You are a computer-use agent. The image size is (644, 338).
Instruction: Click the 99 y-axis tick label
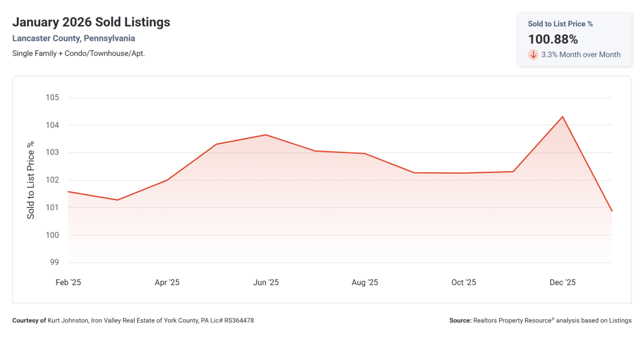[x=54, y=262]
